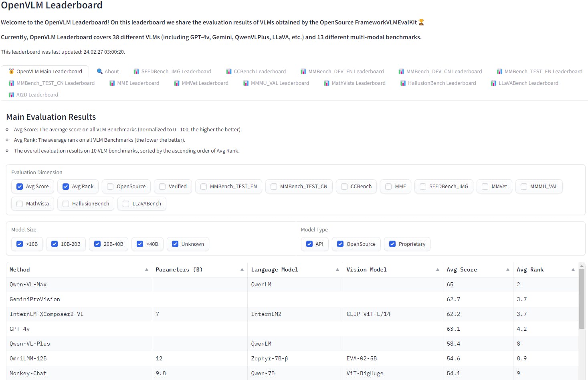Click the chart icon beside SEEDBench_IMG Leaderboard

(x=136, y=71)
